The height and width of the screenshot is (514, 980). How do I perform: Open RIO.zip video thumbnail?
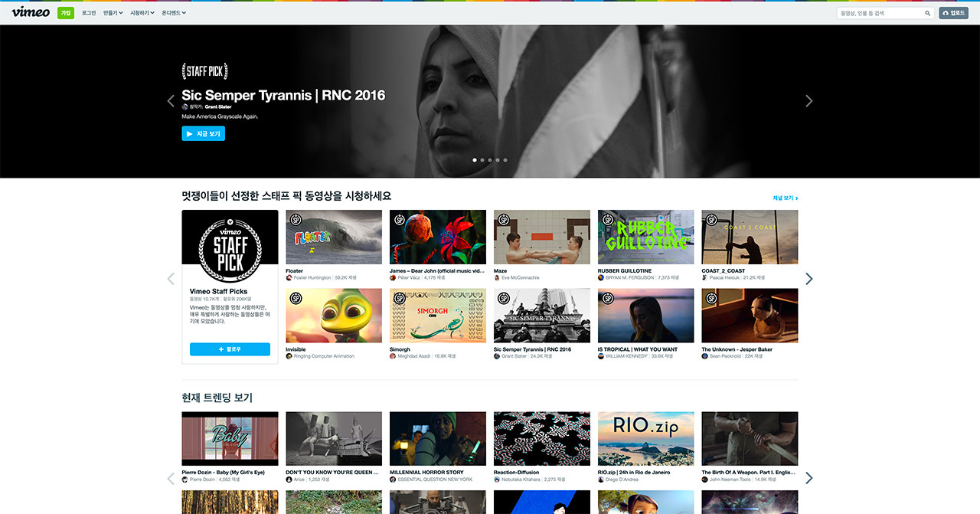pyautogui.click(x=646, y=439)
